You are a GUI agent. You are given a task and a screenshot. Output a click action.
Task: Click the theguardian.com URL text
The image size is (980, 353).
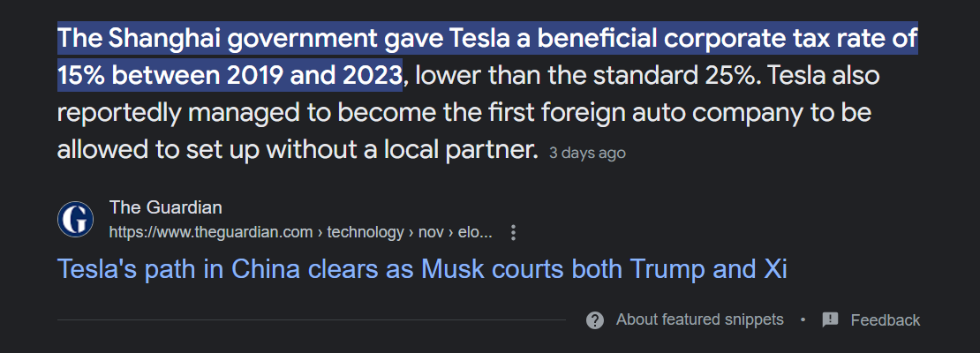(211, 233)
